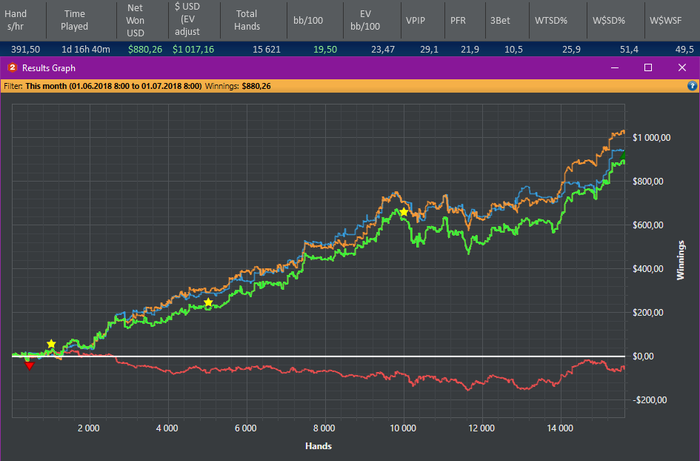The width and height of the screenshot is (700, 461).
Task: Click the blue help icon in filter bar
Action: (x=692, y=86)
